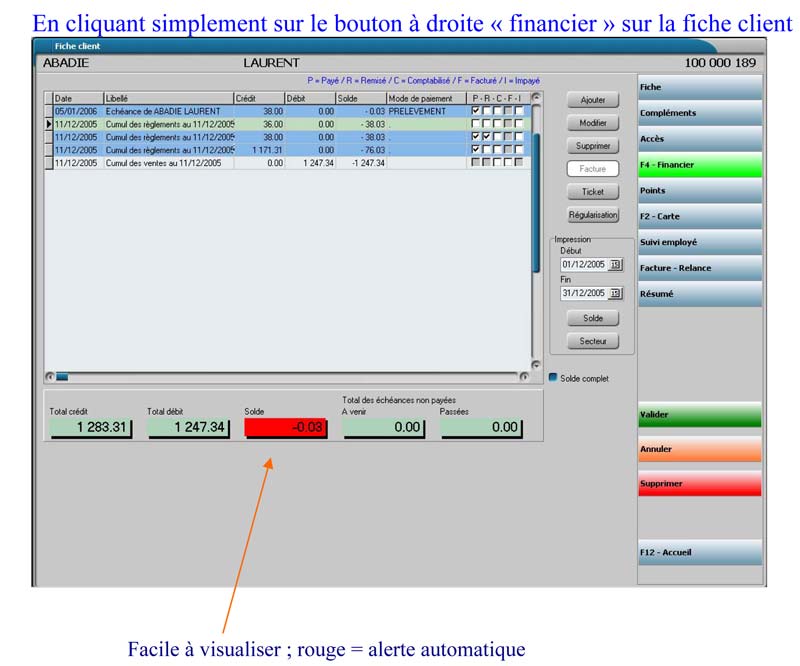This screenshot has width=800, height=666.
Task: Select row marker of 36.00 crédit row
Action: coord(49,124)
